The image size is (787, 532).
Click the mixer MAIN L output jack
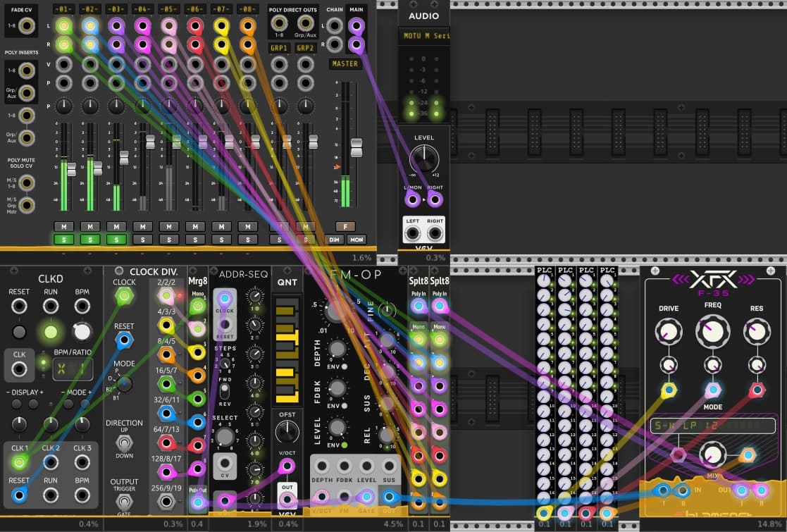pyautogui.click(x=357, y=25)
